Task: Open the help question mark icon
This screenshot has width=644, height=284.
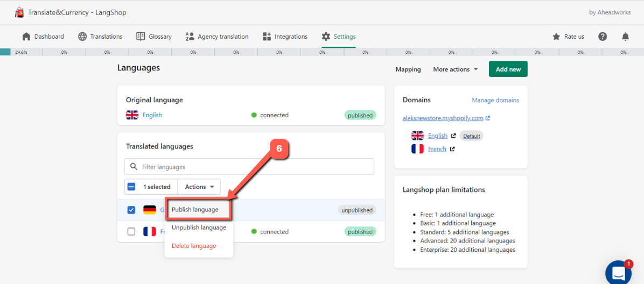Action: point(603,37)
